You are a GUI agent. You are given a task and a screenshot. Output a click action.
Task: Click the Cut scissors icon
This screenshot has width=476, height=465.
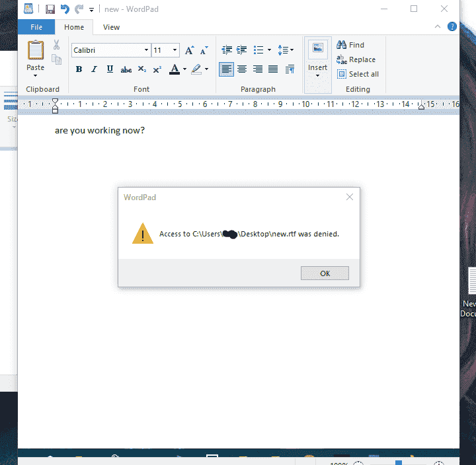click(56, 45)
